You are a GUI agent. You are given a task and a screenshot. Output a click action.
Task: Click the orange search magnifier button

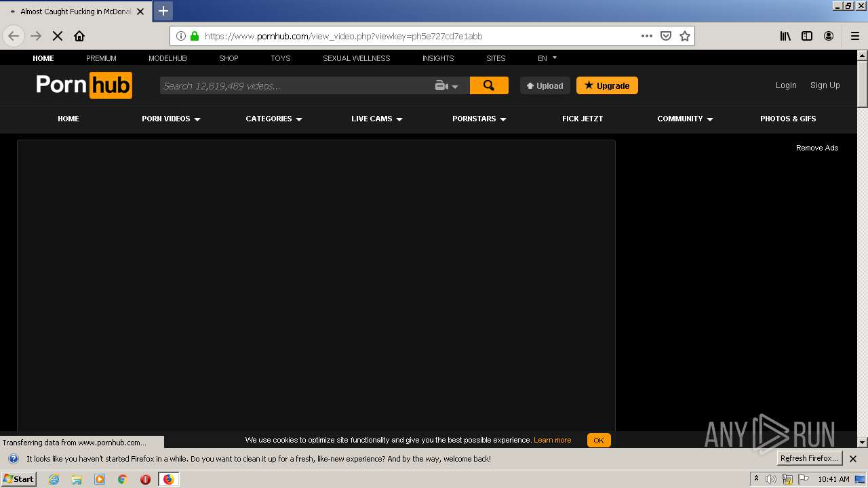[489, 85]
